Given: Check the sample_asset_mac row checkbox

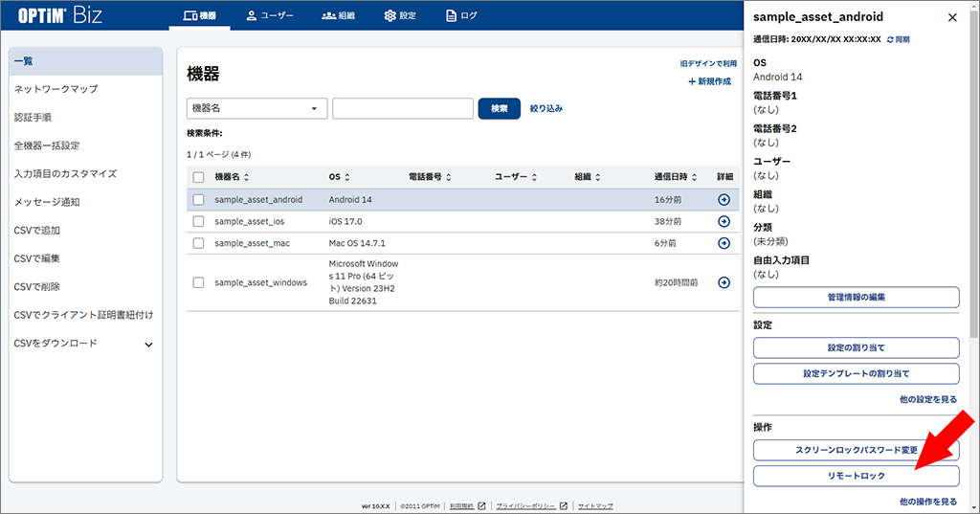Looking at the screenshot, I should [x=199, y=243].
